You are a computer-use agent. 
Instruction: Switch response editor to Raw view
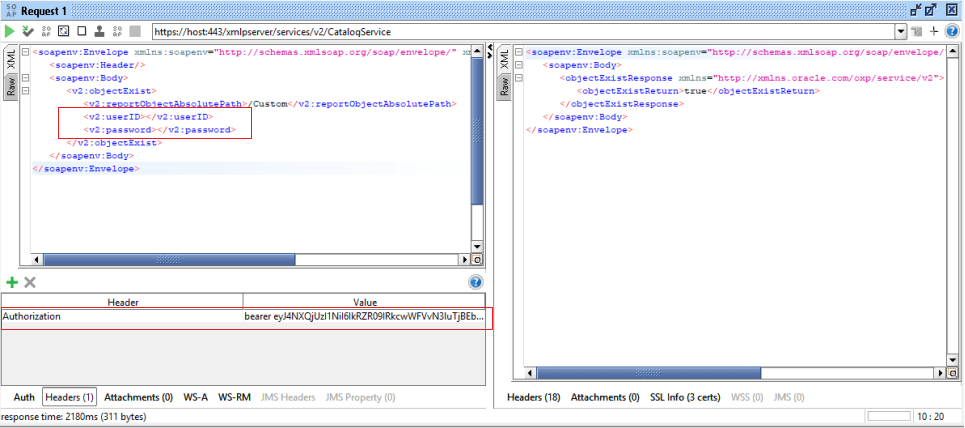point(503,86)
